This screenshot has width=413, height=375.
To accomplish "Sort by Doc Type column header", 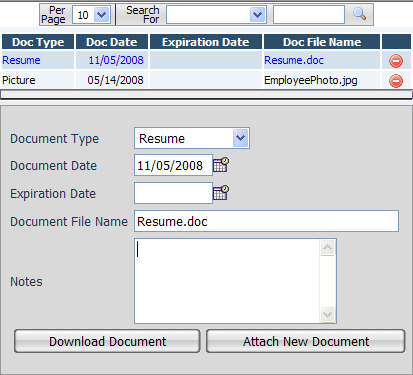I will pyautogui.click(x=38, y=42).
